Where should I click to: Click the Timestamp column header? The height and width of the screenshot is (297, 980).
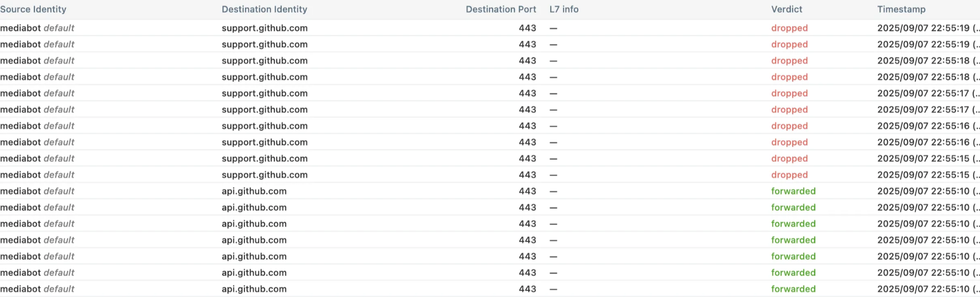click(901, 9)
